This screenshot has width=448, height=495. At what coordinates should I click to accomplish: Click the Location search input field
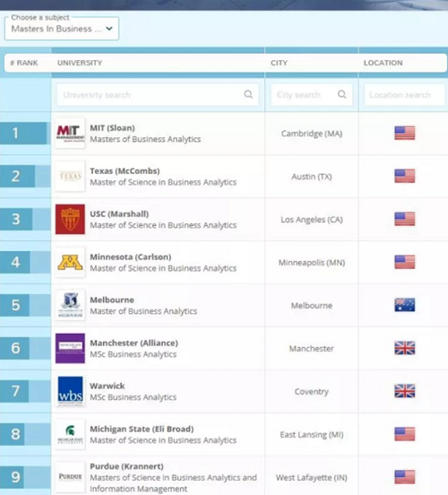pyautogui.click(x=405, y=95)
